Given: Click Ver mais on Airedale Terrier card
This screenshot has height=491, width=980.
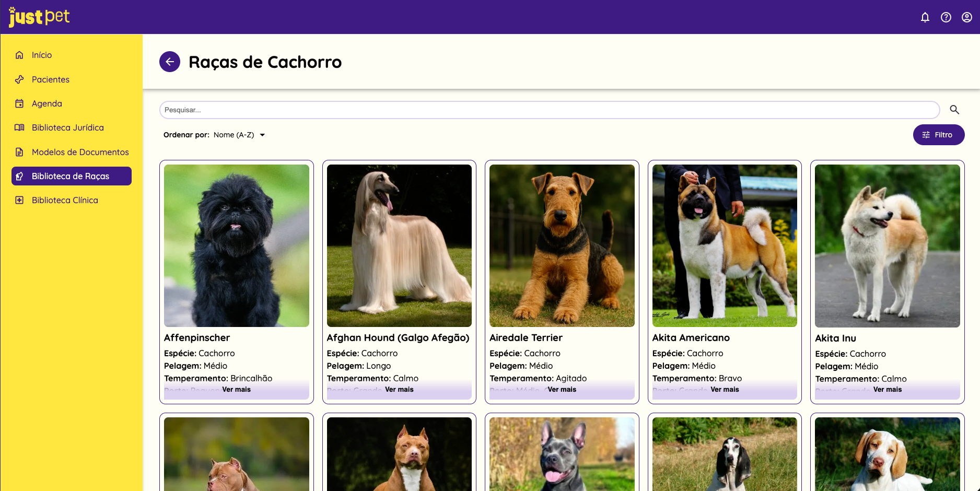Looking at the screenshot, I should tap(562, 390).
